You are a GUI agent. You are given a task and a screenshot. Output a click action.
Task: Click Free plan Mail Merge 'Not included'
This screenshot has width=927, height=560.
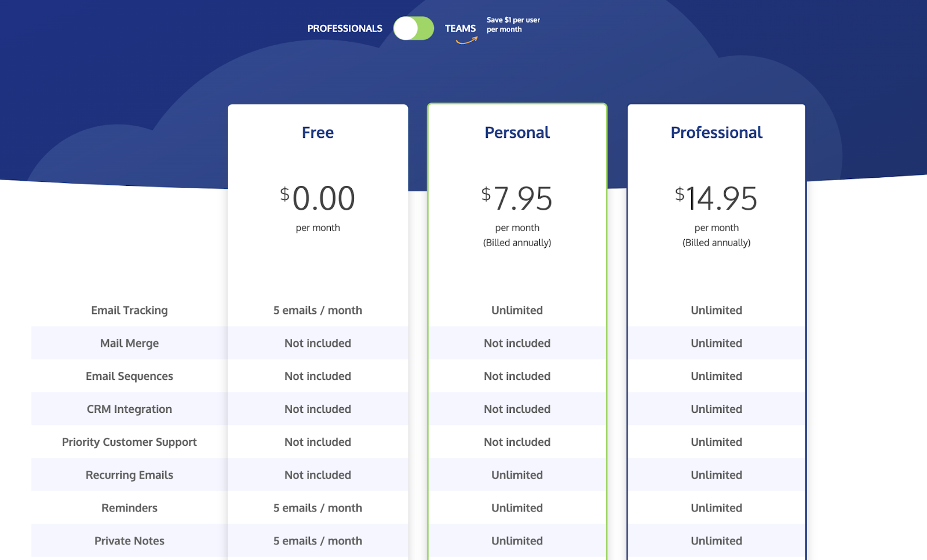317,343
